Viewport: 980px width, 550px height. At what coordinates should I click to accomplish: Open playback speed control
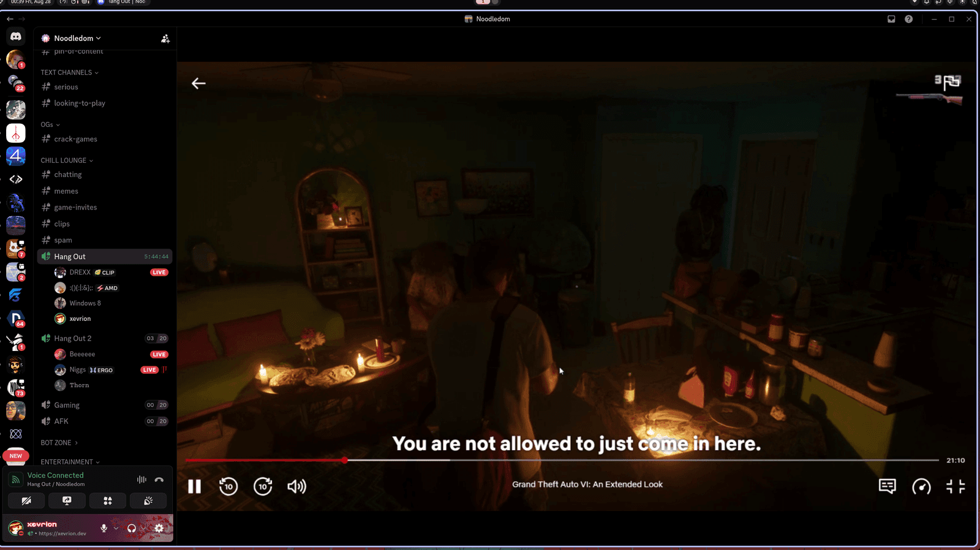pyautogui.click(x=922, y=486)
